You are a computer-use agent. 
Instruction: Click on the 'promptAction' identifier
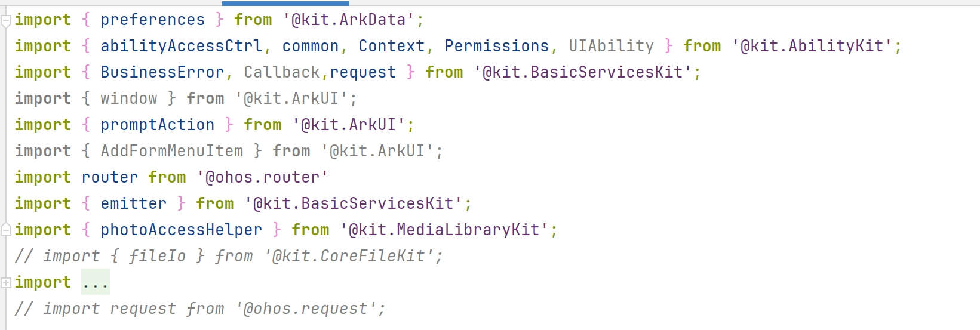click(x=158, y=125)
